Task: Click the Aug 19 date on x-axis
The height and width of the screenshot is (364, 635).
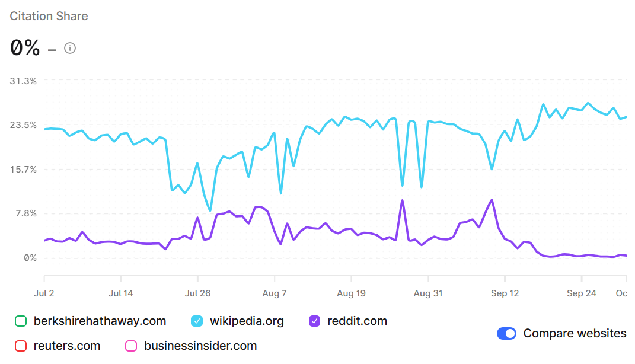Action: (351, 293)
